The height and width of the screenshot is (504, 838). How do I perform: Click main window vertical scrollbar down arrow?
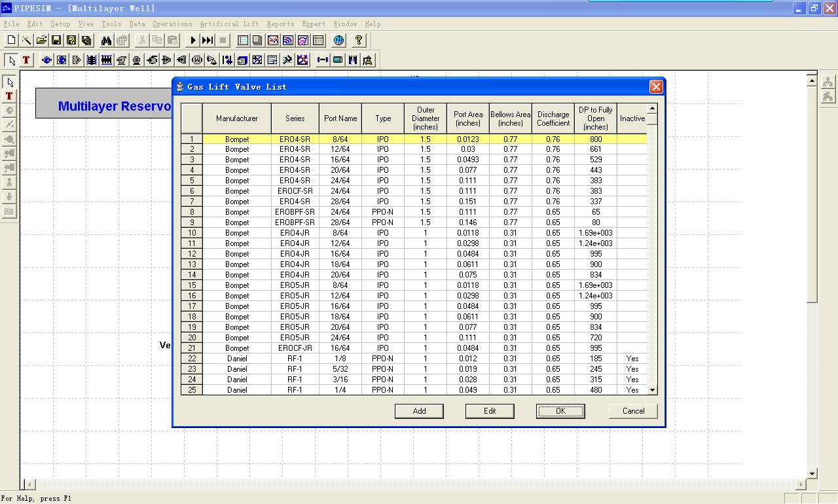point(812,473)
